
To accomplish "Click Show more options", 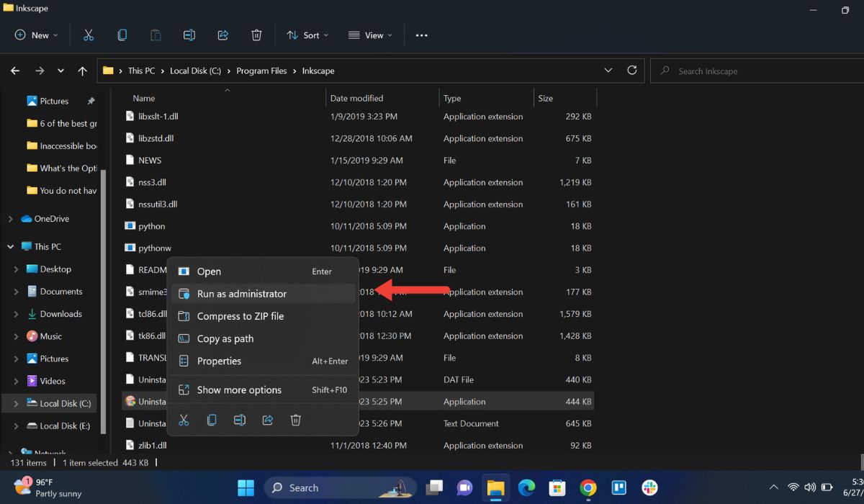I will click(238, 390).
